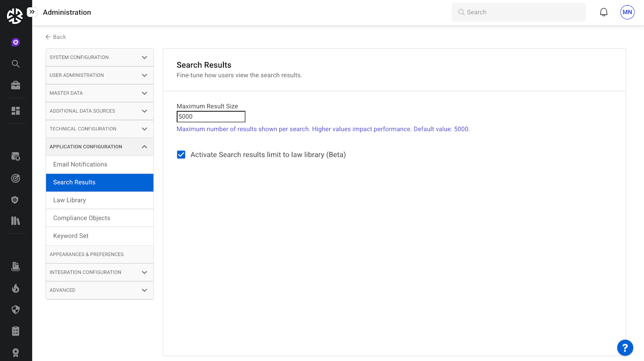644x361 pixels.
Task: Click the magnifier search icon in the sidebar
Action: (16, 64)
